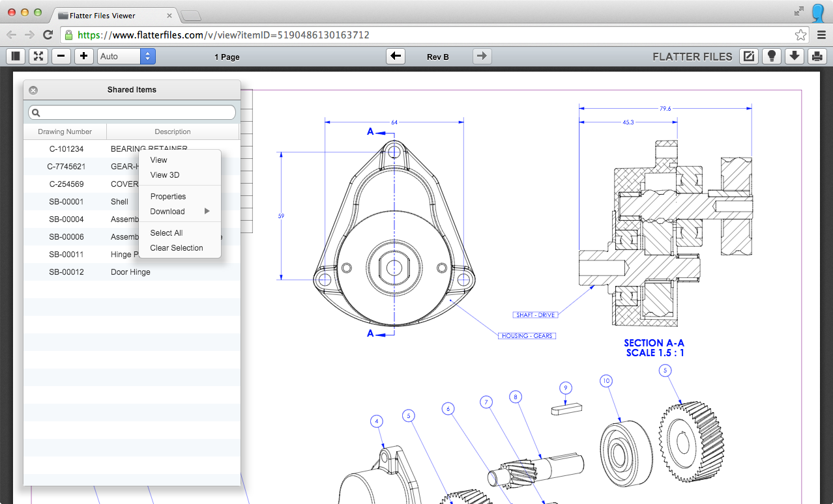Click the lightbulb icon in toolbar
The width and height of the screenshot is (833, 504).
pyautogui.click(x=772, y=56)
